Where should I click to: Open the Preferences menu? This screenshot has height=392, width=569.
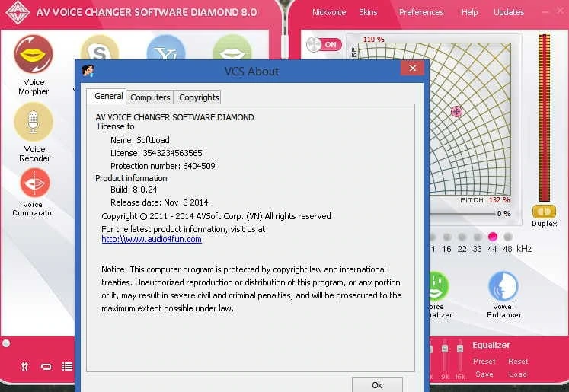tap(421, 12)
